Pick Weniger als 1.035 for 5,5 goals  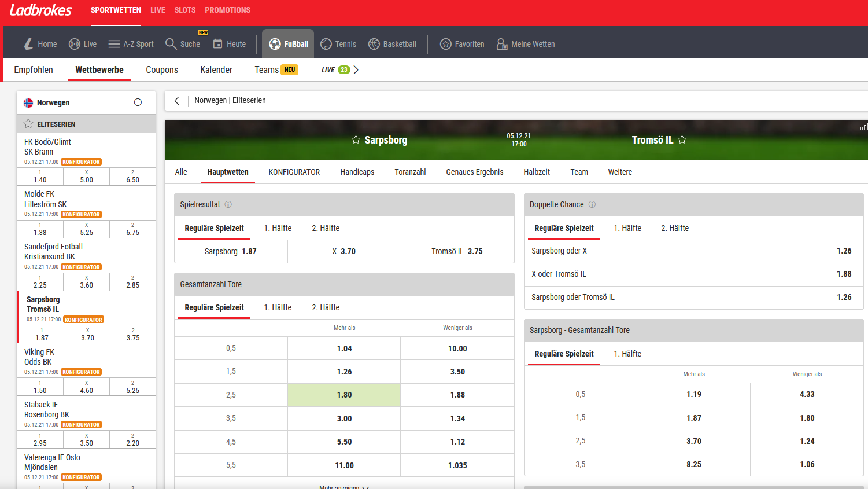click(457, 465)
